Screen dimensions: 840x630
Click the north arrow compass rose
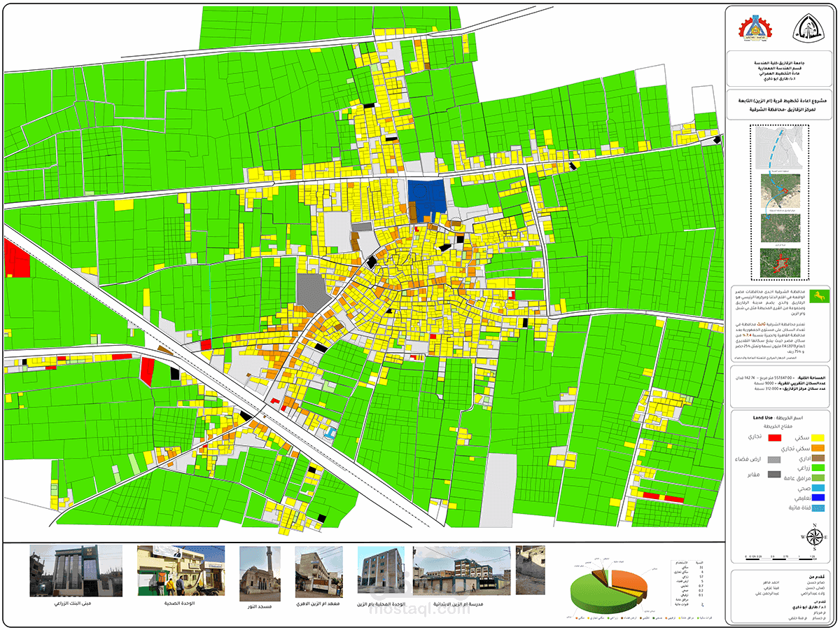(814, 538)
